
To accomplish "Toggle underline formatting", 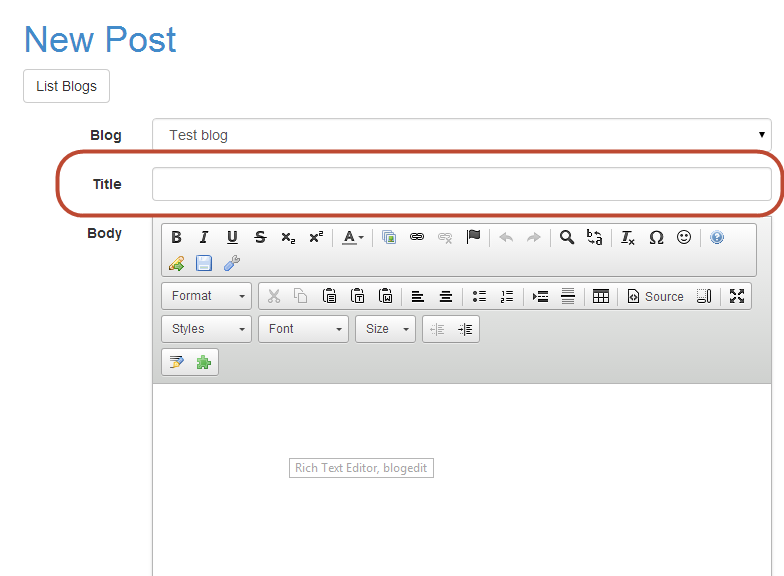I will point(232,237).
